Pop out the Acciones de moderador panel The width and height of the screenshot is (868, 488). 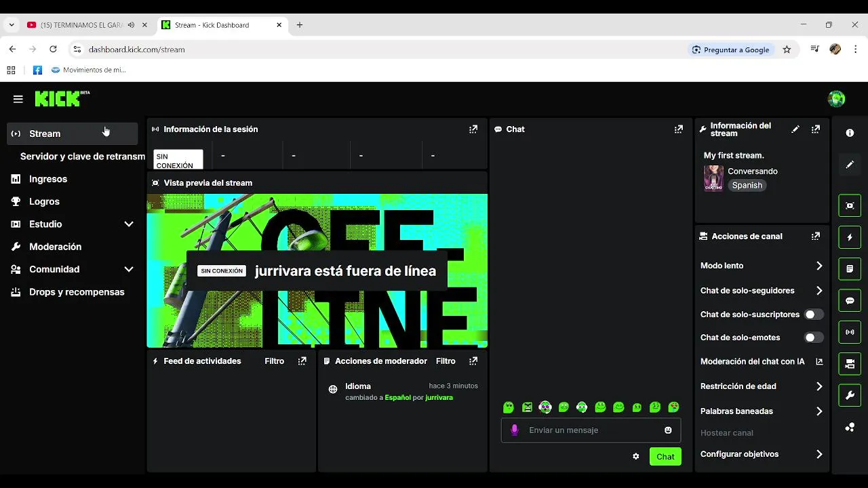tap(473, 361)
